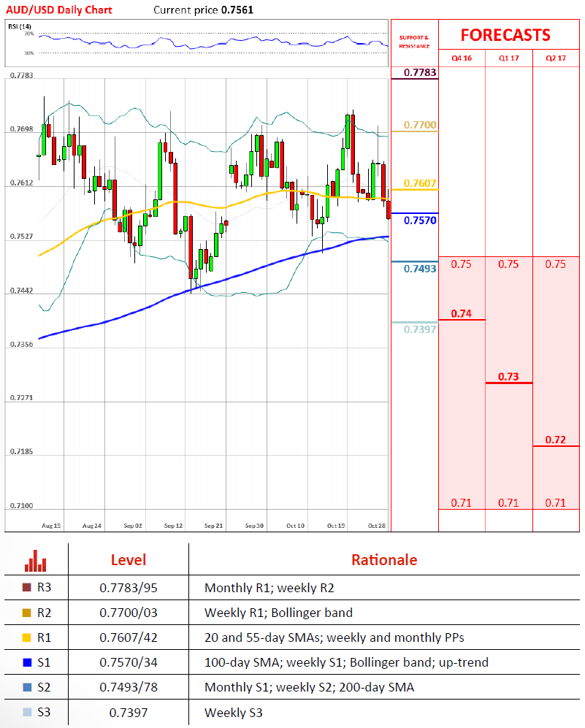Click the 'FORECASTS' heading
Viewport: 585px width, 728px height.
(505, 35)
